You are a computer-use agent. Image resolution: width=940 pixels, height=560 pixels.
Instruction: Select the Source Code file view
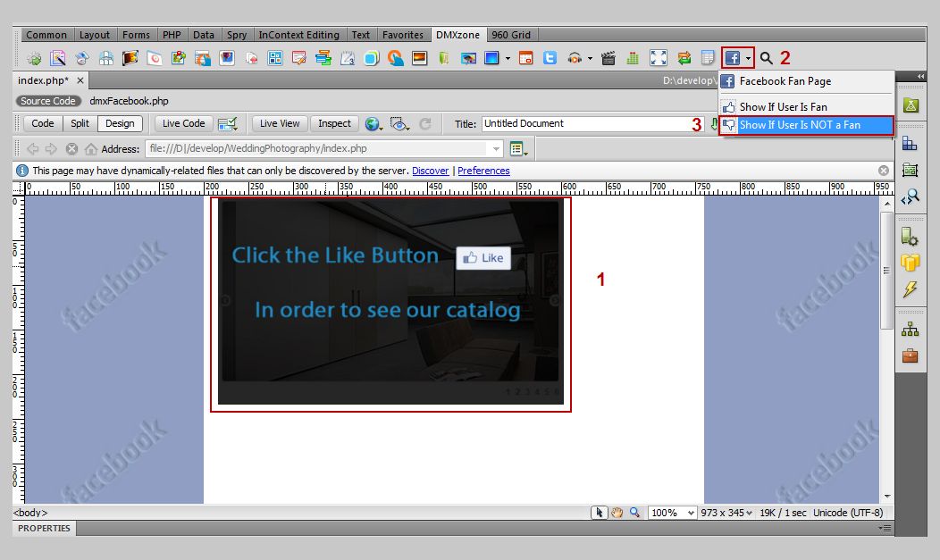(x=48, y=101)
